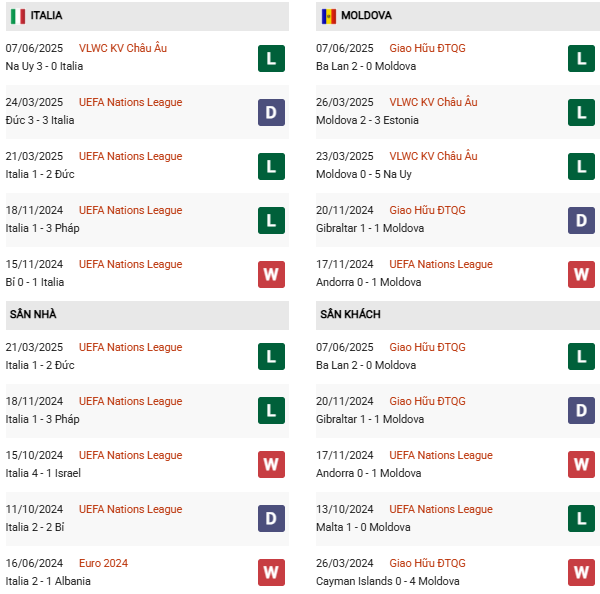
Task: Open the MOLDOVA team header
Action: tap(366, 16)
